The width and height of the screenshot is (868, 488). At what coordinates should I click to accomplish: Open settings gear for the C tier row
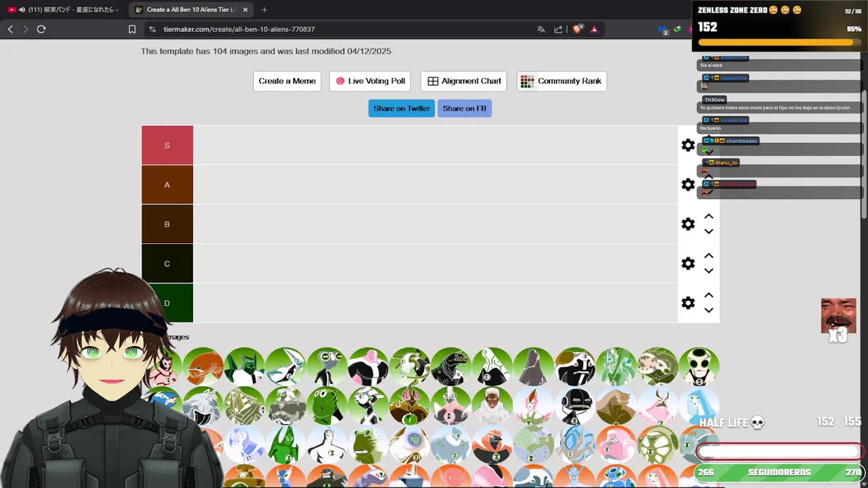tap(688, 264)
